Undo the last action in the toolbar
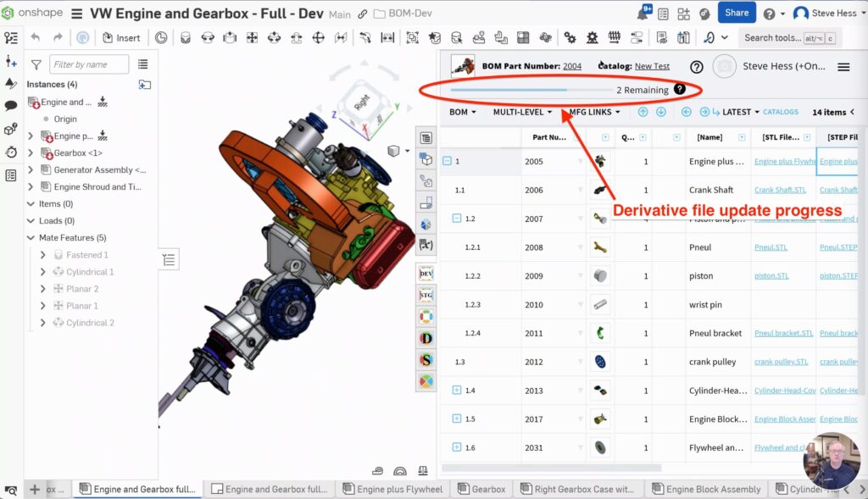The image size is (868, 499). tap(36, 37)
